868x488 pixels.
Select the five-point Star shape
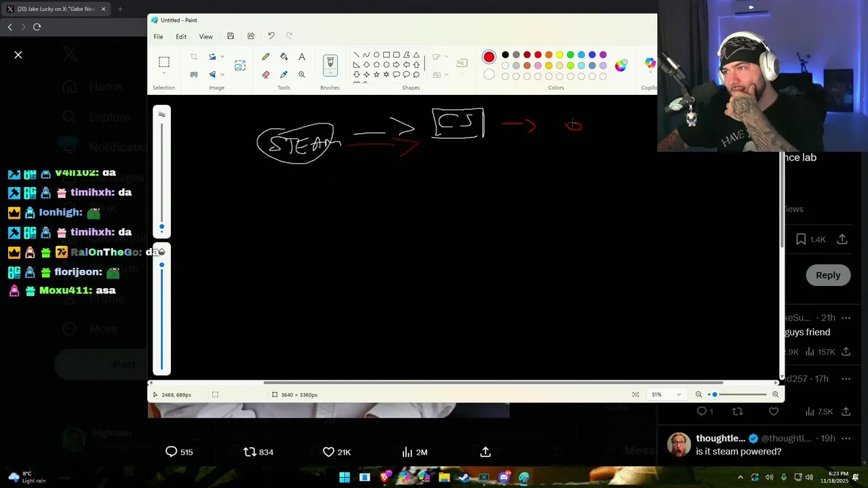376,75
